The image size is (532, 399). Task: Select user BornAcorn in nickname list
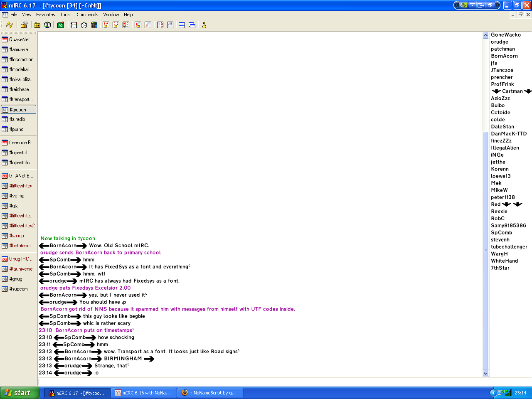pyautogui.click(x=504, y=56)
